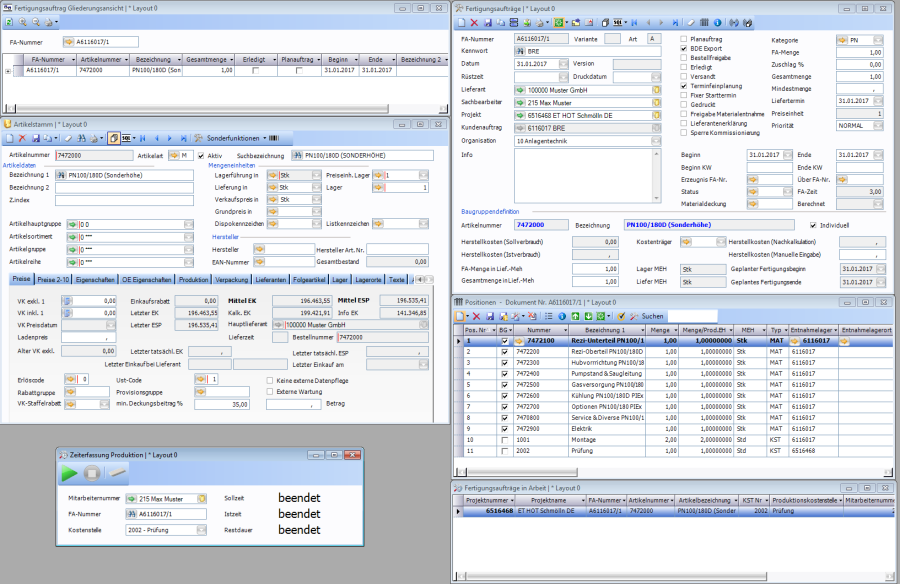Toggle the Terminfeinplanung checkbox
This screenshot has width=900, height=584.
tap(684, 86)
